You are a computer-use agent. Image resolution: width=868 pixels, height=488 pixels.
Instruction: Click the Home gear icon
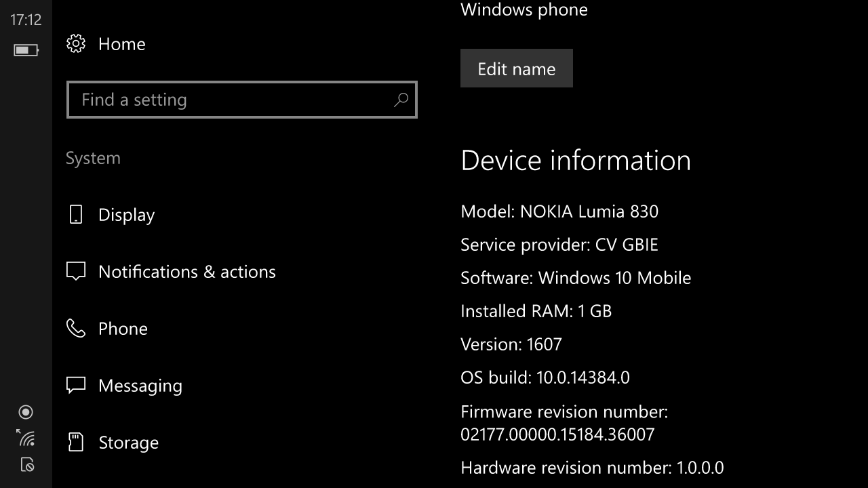click(x=75, y=44)
